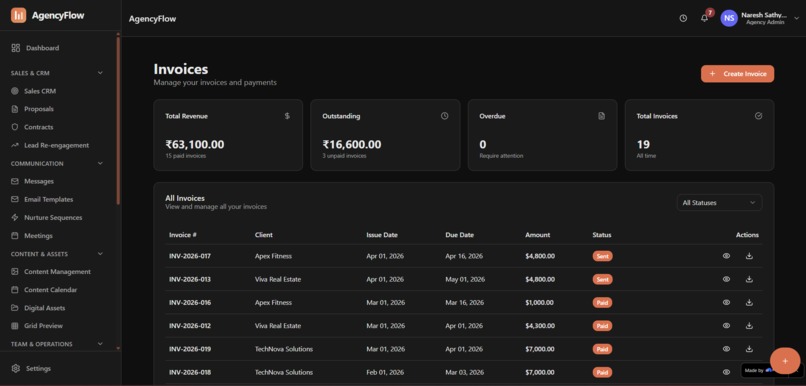Click the ₹63,100.00 total revenue value

(x=195, y=144)
